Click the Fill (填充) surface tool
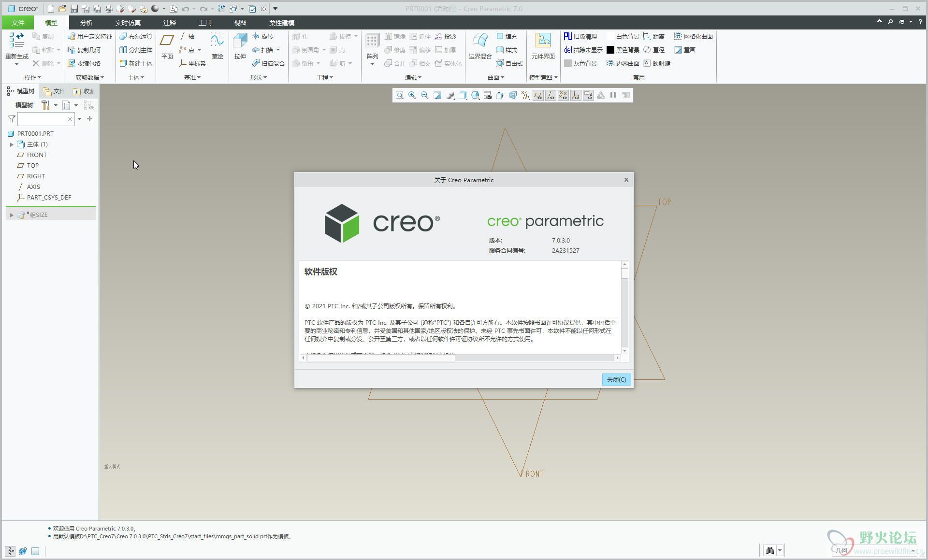Image resolution: width=928 pixels, height=560 pixels. point(507,36)
